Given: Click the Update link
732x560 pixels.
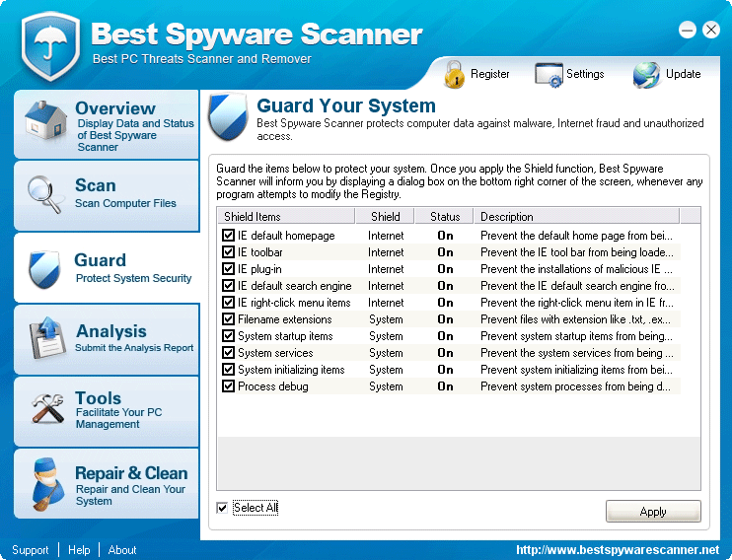Looking at the screenshot, I should [x=683, y=74].
